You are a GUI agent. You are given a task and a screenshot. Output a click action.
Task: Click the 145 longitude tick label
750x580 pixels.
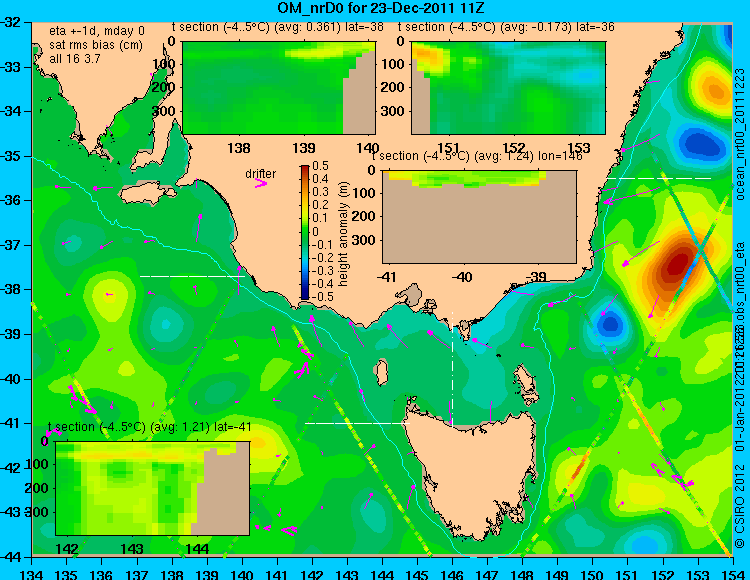pos(417,574)
